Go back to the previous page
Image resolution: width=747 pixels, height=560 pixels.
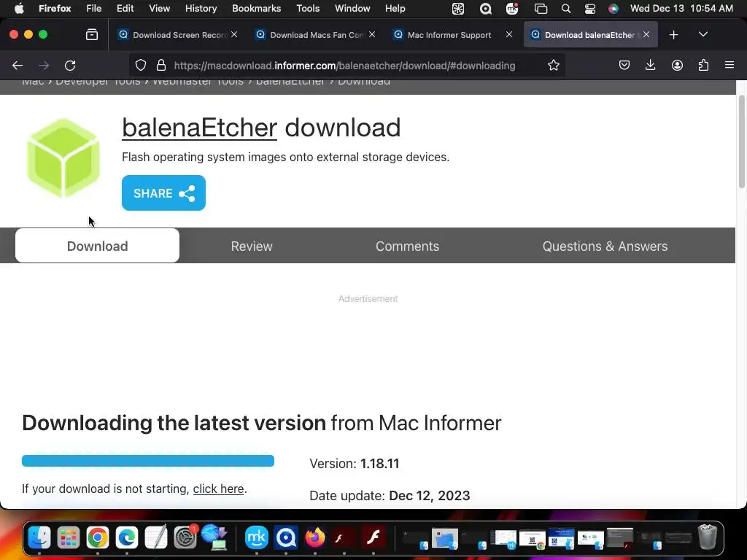[x=18, y=65]
